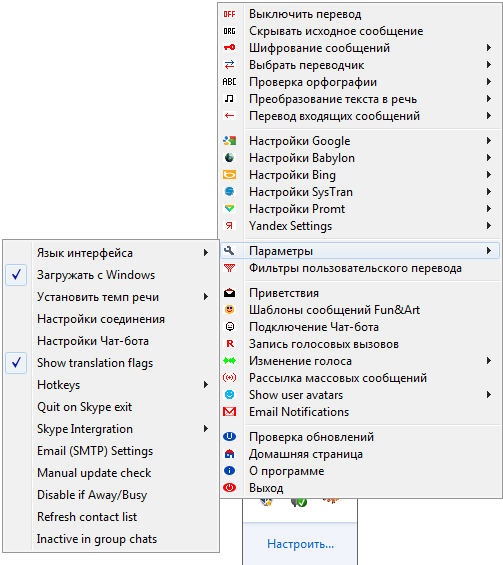
Task: Click the red OFF icon for Выключить перевод
Action: click(230, 14)
